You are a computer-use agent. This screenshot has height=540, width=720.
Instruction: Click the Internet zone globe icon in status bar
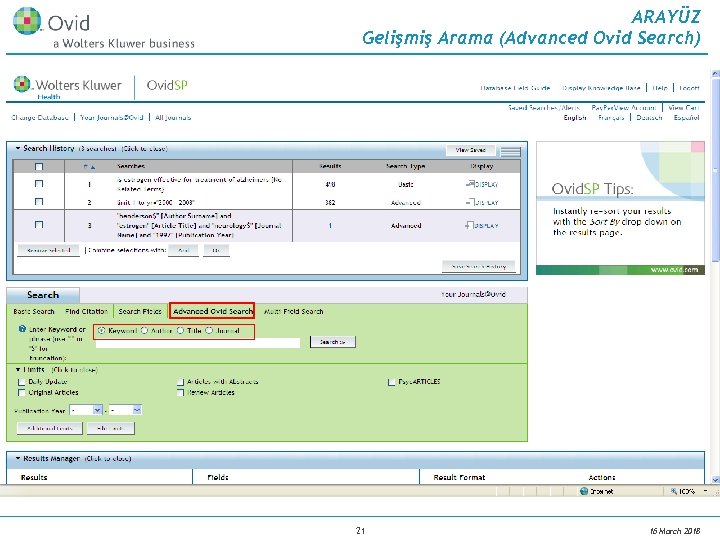click(x=584, y=491)
